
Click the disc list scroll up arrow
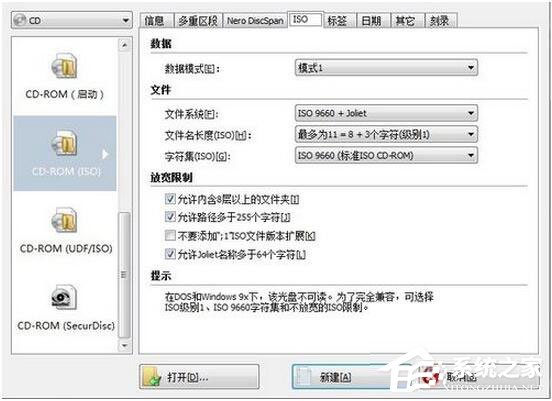tap(124, 45)
